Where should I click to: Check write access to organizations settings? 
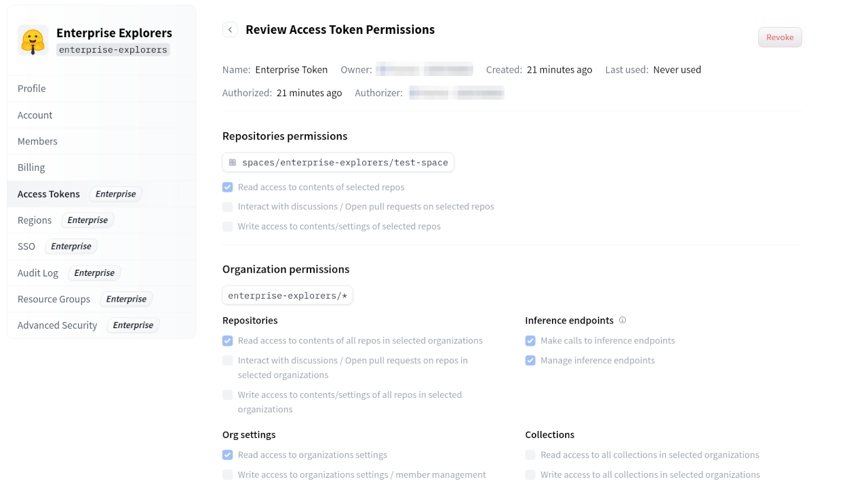tap(227, 474)
